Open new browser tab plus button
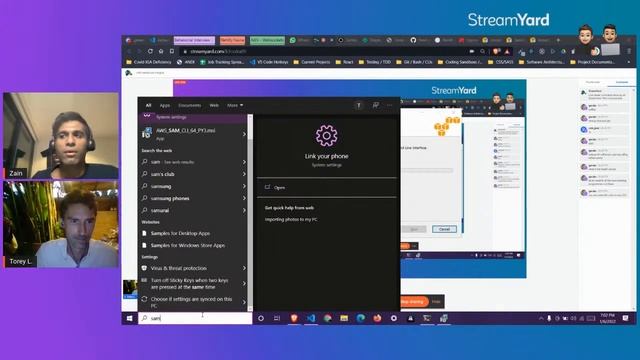Screen dimensions: 640x360 click(558, 40)
